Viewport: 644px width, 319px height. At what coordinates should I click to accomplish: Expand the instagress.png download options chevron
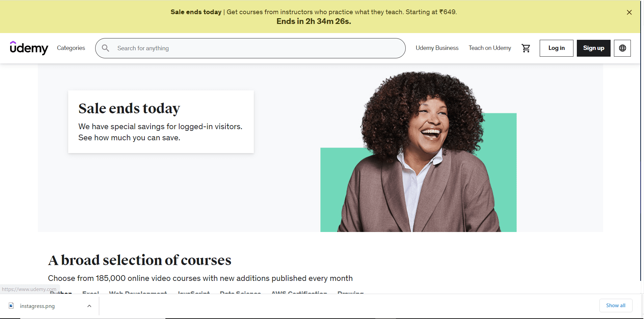tap(89, 306)
